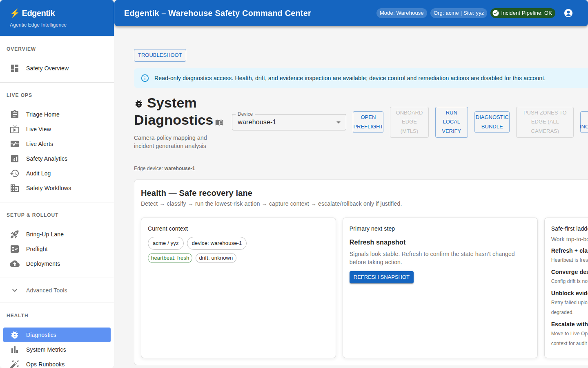Open the Mode: Warehouse selector
This screenshot has height=368, width=588.
(x=401, y=13)
